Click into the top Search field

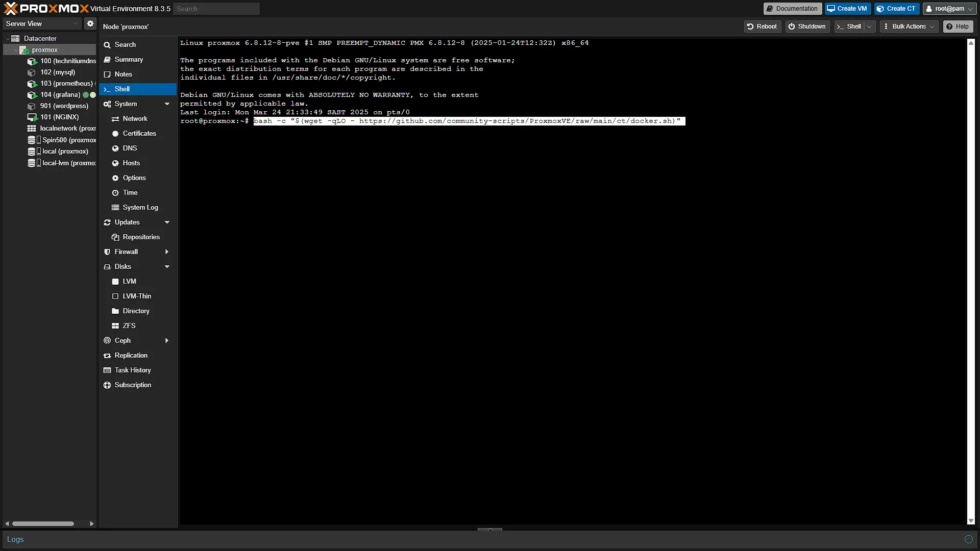(216, 9)
